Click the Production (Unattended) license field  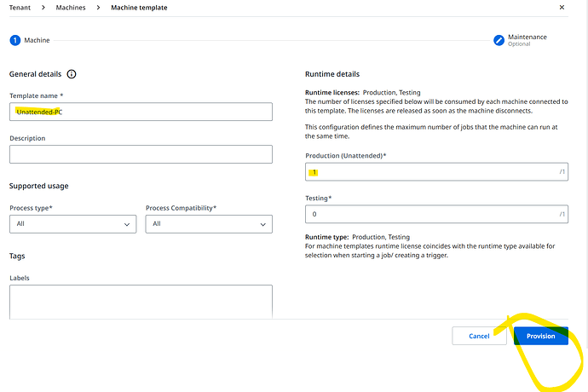(x=436, y=172)
